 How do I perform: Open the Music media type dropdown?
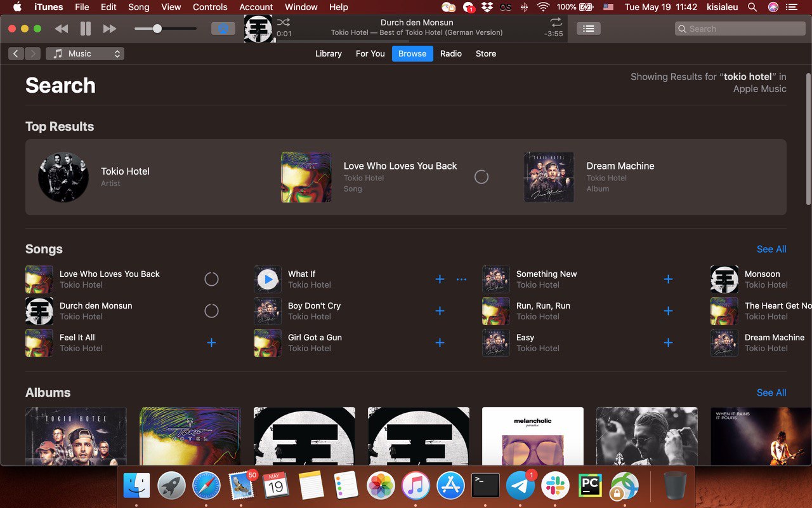tap(85, 54)
